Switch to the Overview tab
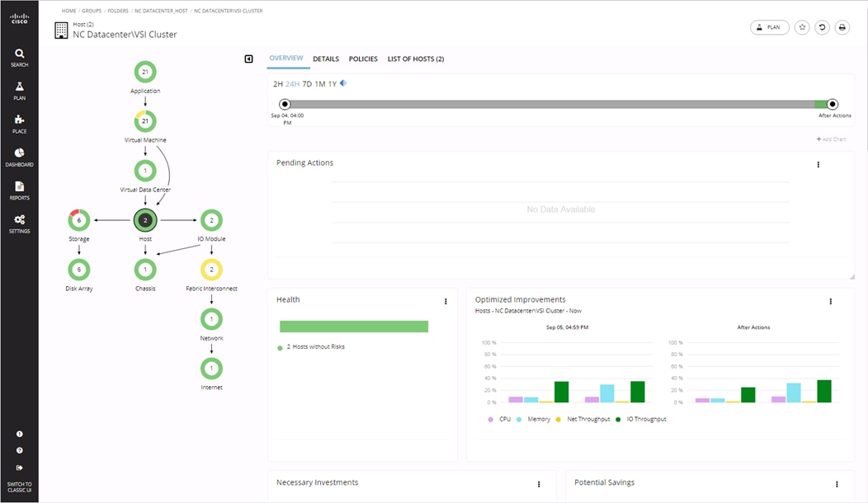This screenshot has width=868, height=503. click(286, 58)
